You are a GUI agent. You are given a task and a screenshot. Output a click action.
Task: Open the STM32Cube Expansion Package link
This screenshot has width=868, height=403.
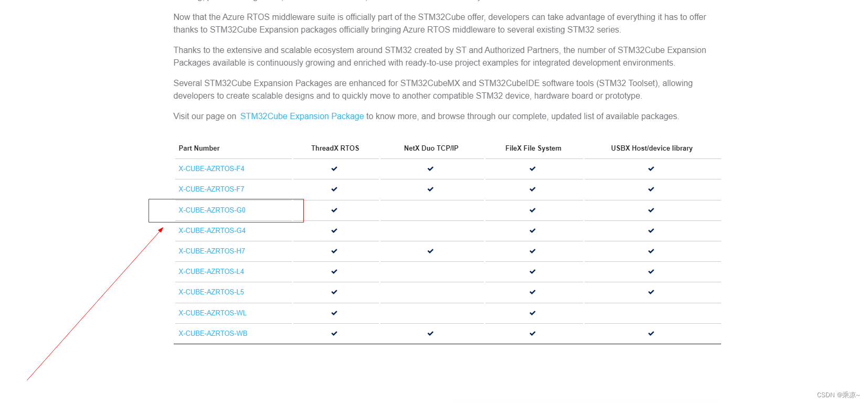pos(302,116)
